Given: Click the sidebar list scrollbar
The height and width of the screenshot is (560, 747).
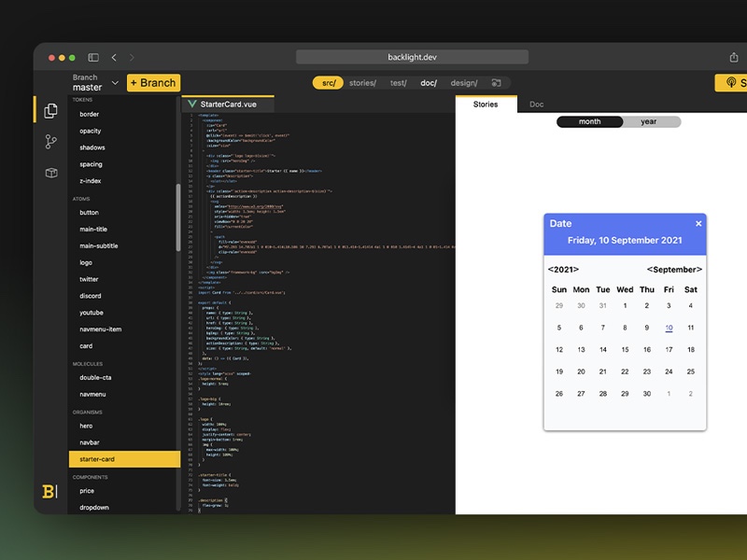Looking at the screenshot, I should tap(178, 217).
